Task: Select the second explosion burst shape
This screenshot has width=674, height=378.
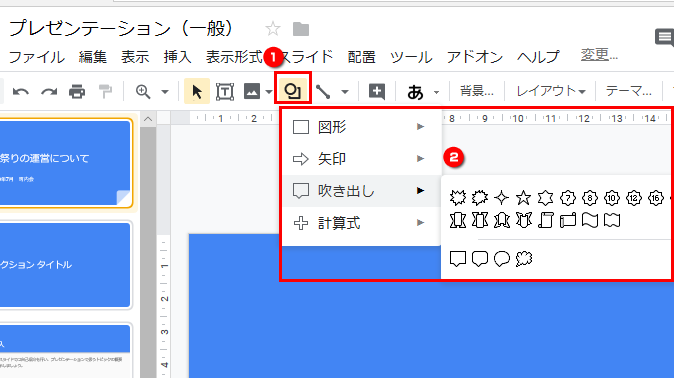Action: [480, 198]
